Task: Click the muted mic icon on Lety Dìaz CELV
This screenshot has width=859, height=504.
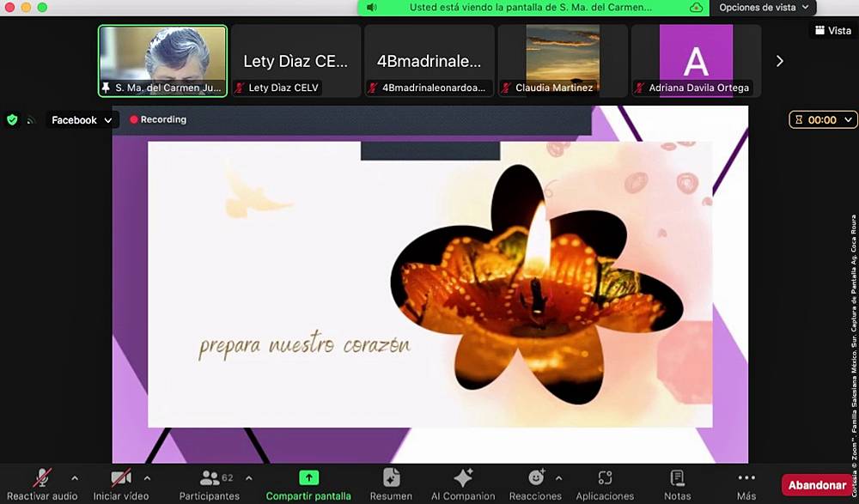Action: click(240, 88)
